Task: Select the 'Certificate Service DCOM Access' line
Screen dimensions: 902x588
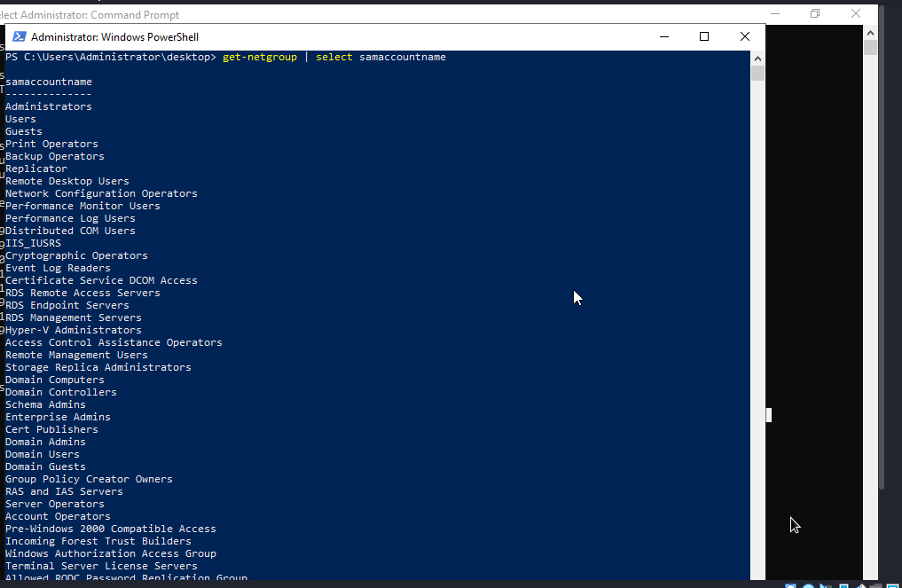Action: pyautogui.click(x=101, y=281)
